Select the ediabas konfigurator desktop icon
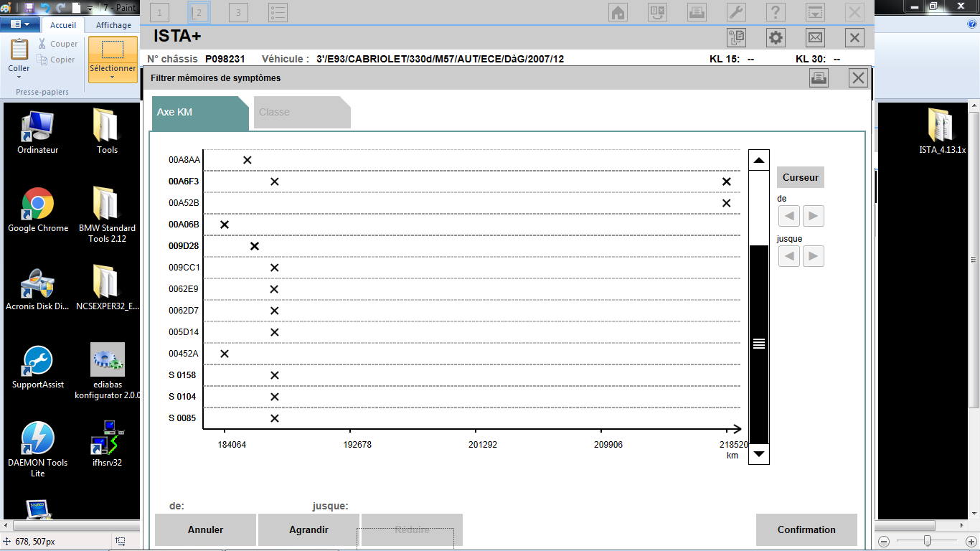 coord(108,371)
